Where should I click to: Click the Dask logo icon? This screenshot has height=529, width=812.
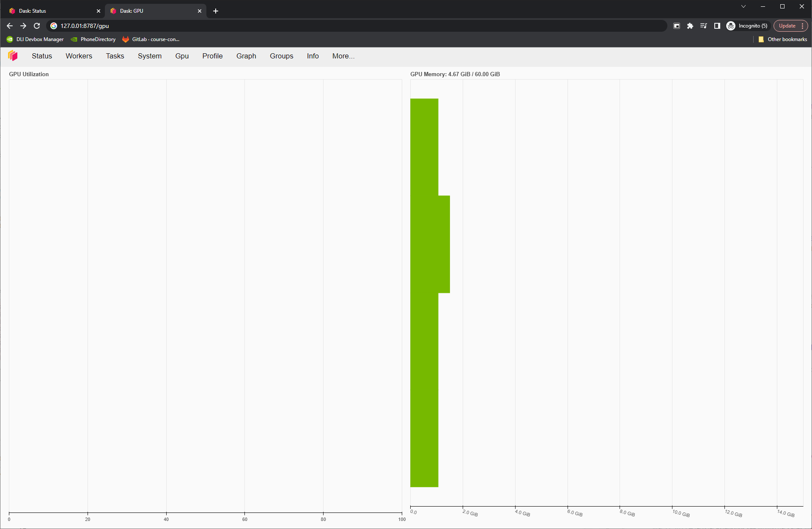coord(13,56)
